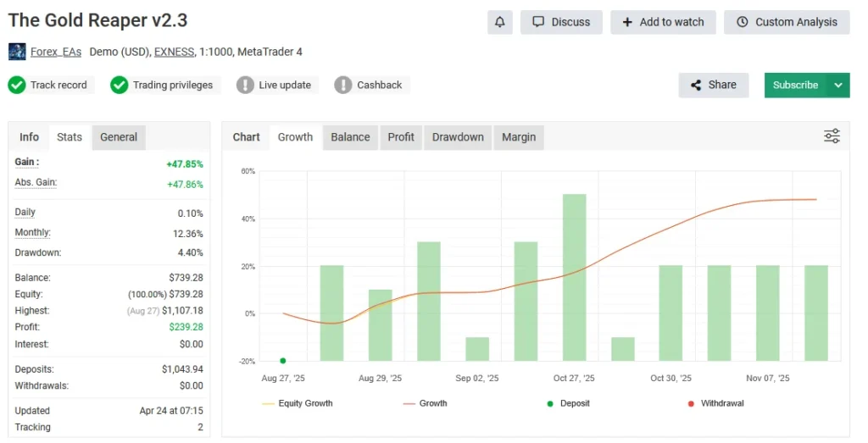
Task: Open the Discuss button
Action: [561, 22]
